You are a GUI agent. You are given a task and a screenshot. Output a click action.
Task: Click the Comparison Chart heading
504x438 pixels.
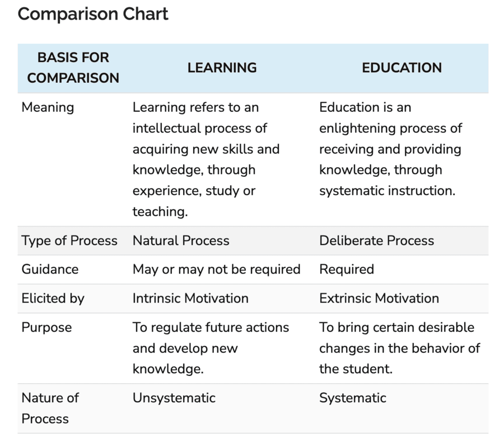pos(93,14)
